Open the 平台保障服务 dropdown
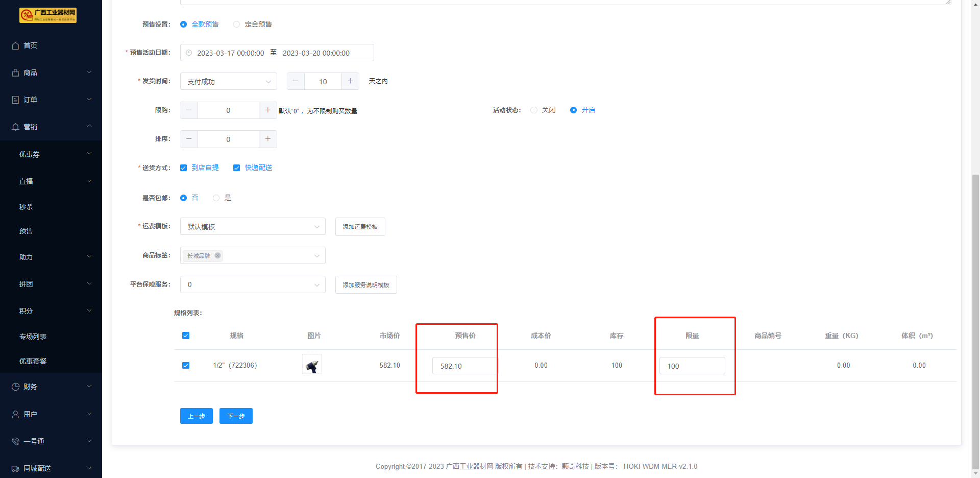The image size is (980, 478). (x=253, y=285)
